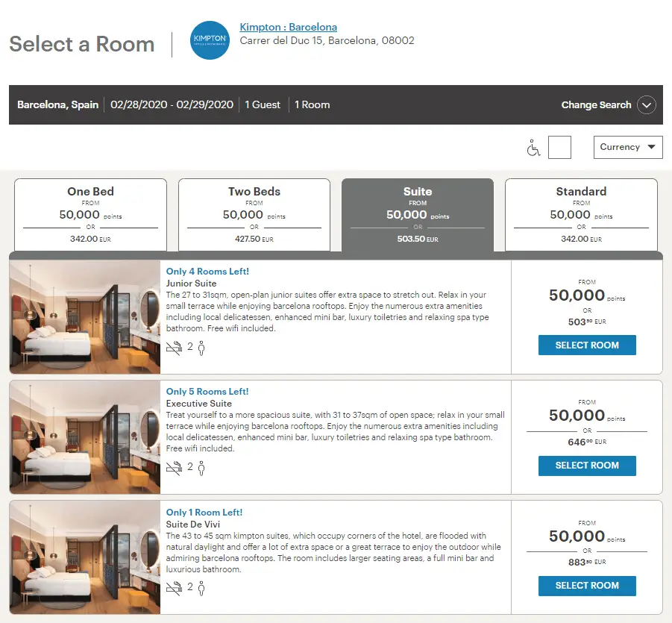
Task: Click the wheelchair accessibility icon
Action: 533,148
